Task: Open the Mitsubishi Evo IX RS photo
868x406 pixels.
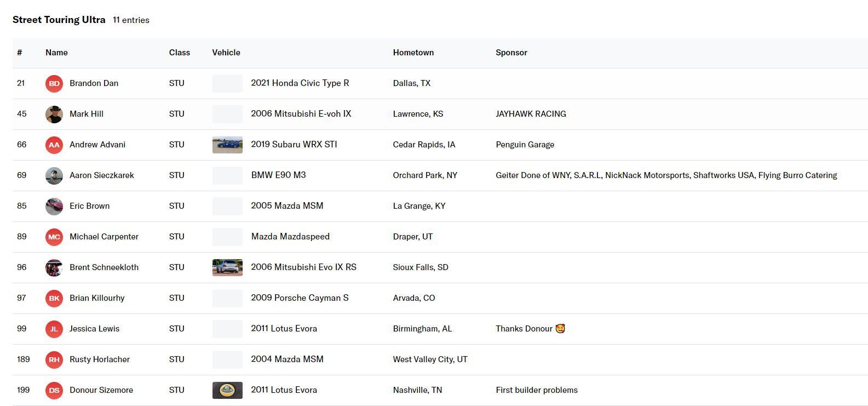Action: click(x=227, y=267)
